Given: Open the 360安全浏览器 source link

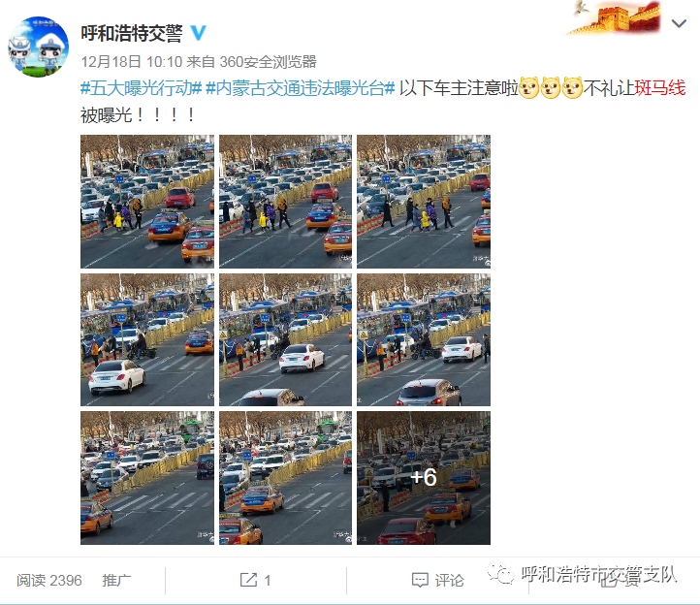Looking at the screenshot, I should tap(268, 62).
